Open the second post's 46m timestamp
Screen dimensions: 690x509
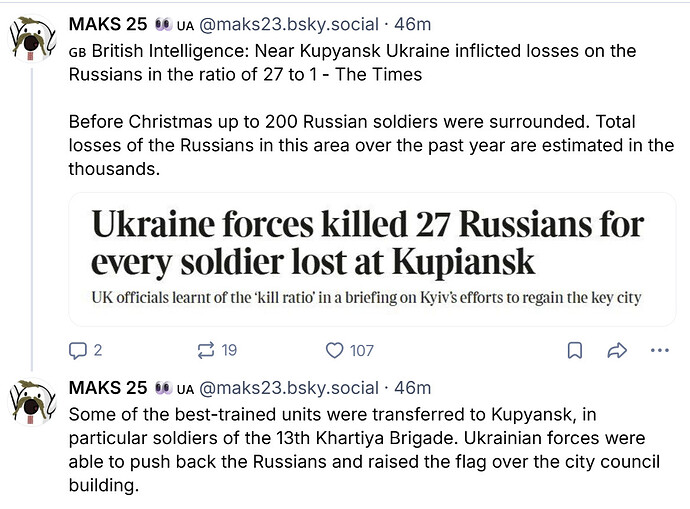click(x=413, y=387)
